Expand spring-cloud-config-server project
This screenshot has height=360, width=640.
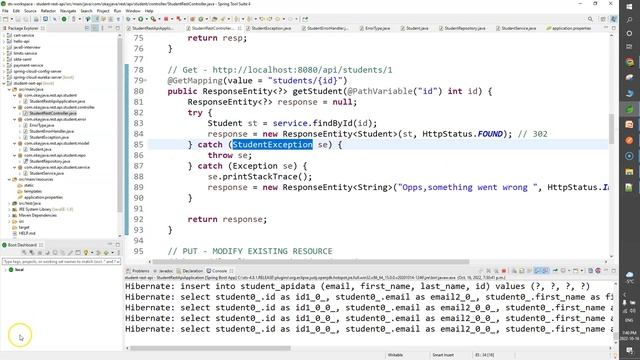coord(4,71)
